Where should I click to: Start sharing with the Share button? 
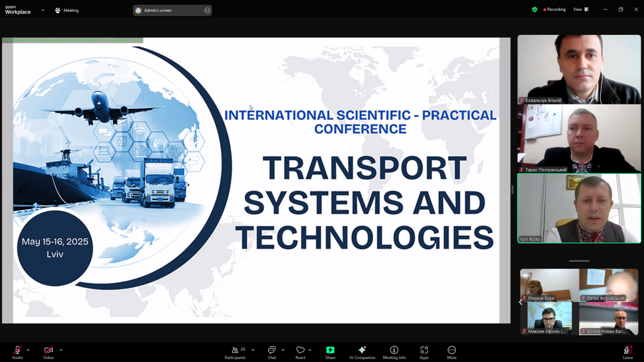pyautogui.click(x=330, y=352)
